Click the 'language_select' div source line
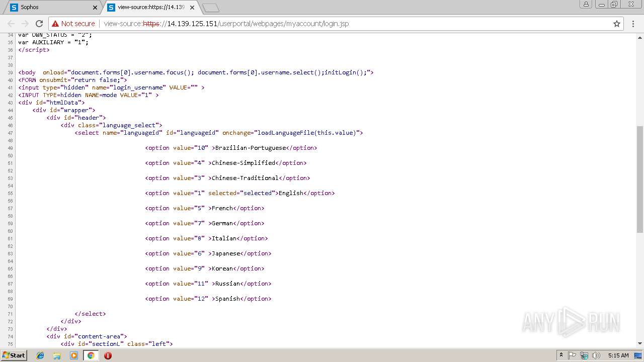644x362 pixels. (x=112, y=125)
